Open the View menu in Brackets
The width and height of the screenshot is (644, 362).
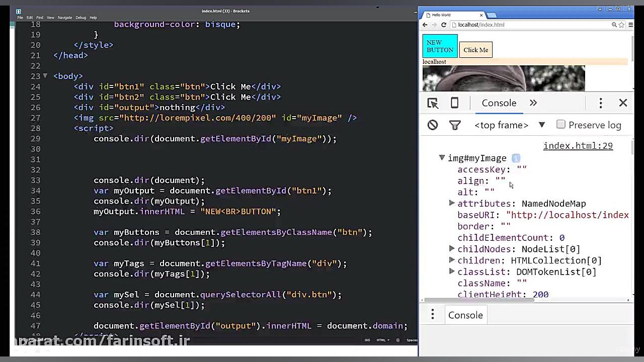click(50, 18)
